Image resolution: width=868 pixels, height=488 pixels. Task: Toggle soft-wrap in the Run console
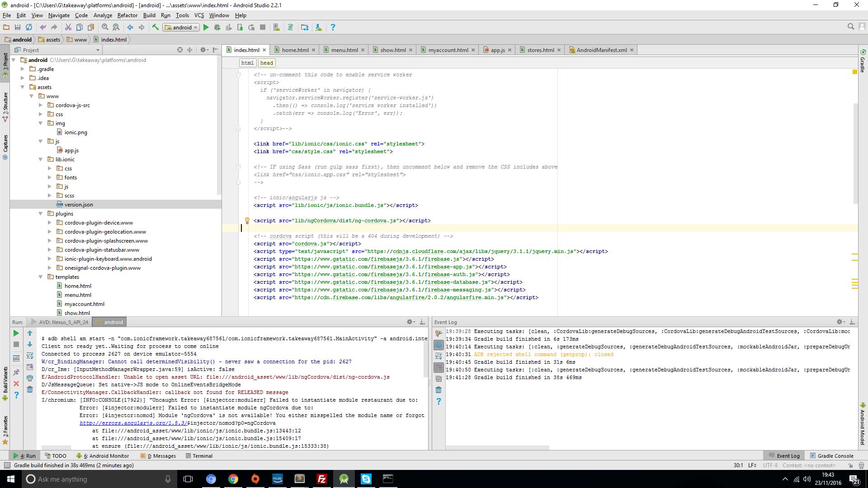[x=30, y=356]
